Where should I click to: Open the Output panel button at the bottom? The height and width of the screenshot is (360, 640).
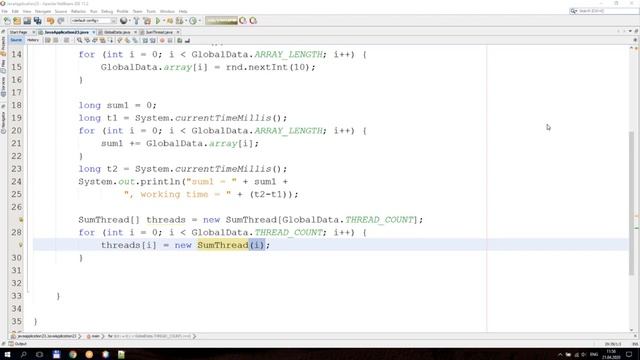[18, 344]
